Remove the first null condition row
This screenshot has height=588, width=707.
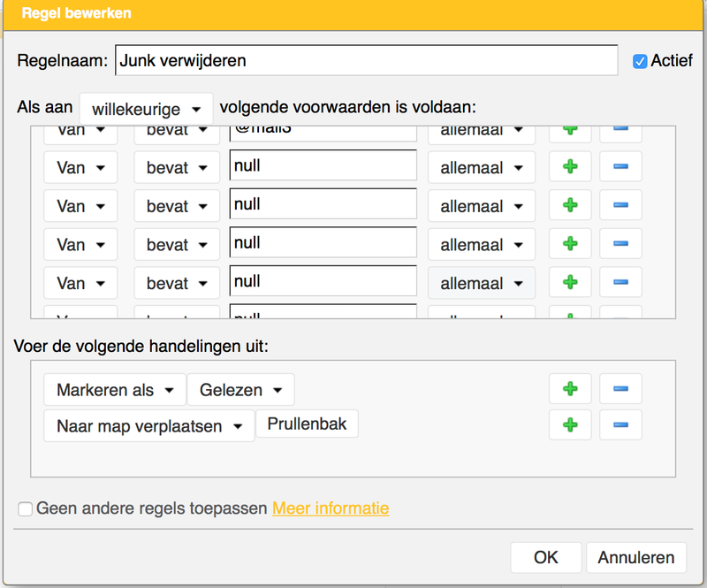pos(620,166)
